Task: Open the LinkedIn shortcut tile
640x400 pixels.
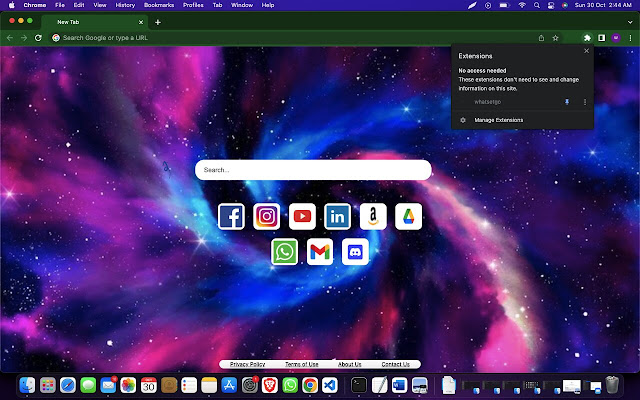Action: pos(338,216)
